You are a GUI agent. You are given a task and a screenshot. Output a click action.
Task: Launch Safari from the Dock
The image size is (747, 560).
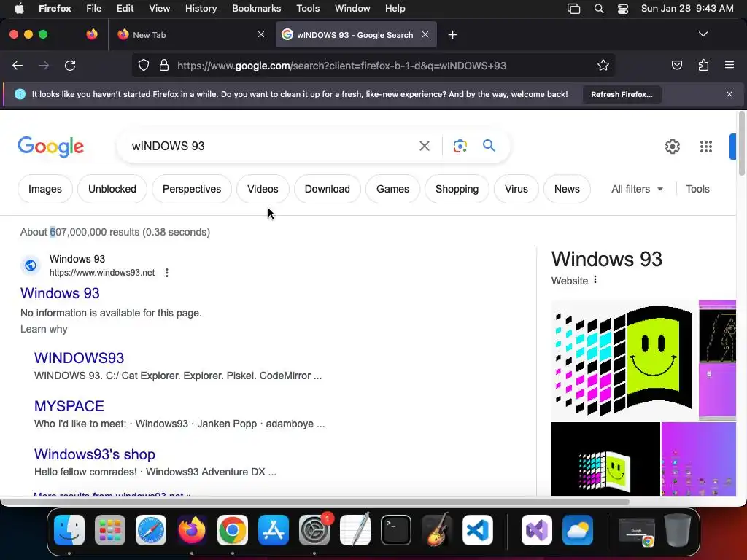pos(151,530)
